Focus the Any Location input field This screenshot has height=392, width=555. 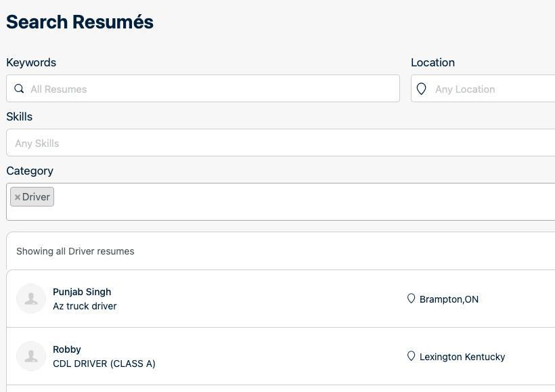click(x=483, y=89)
